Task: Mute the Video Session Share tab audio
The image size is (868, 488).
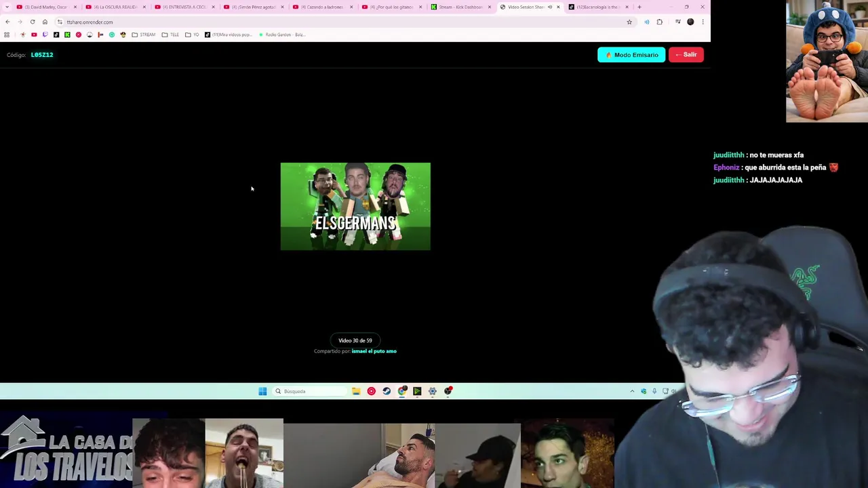Action: pyautogui.click(x=549, y=7)
